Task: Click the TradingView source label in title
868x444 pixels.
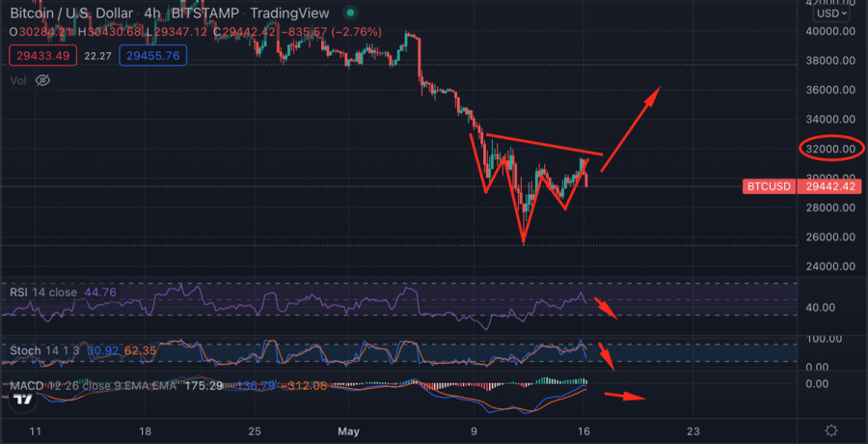Action: 289,13
